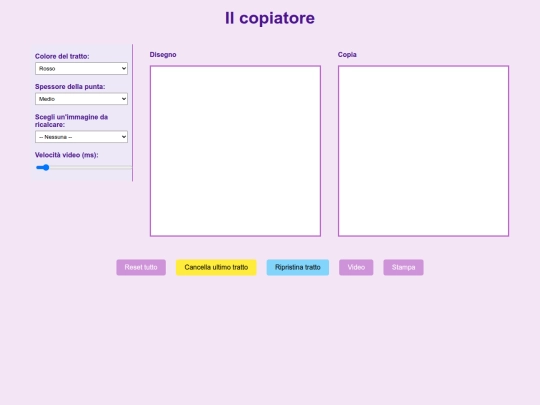
Task: Click Cancella ultimo tratto button
Action: pyautogui.click(x=216, y=267)
